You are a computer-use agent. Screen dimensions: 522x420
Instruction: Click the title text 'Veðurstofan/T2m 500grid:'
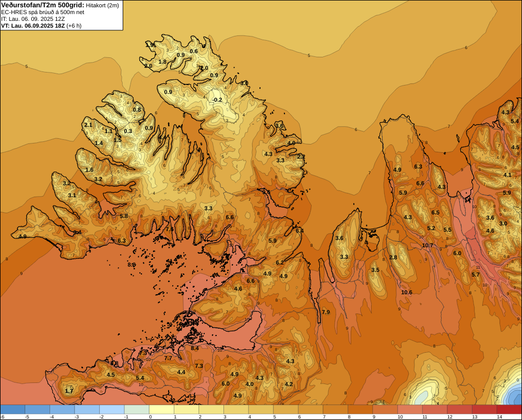[43, 5]
